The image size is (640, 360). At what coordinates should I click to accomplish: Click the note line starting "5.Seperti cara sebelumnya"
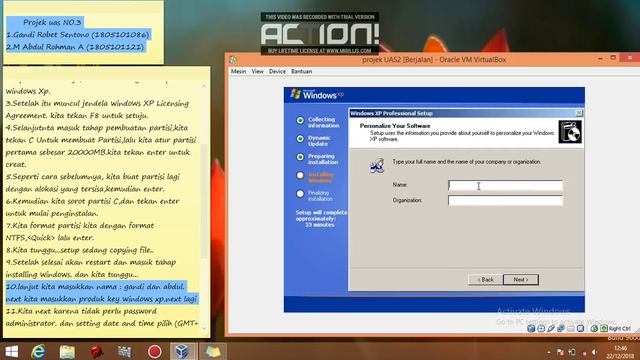[x=93, y=177]
